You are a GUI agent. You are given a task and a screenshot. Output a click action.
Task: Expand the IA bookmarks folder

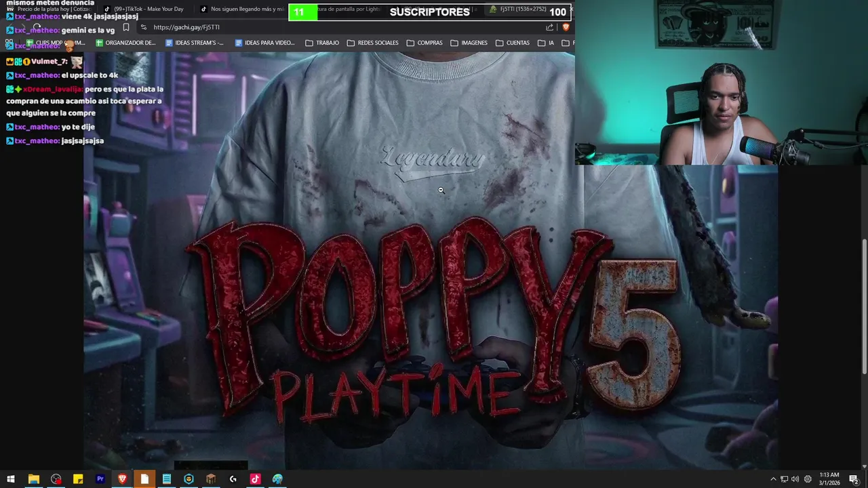546,43
